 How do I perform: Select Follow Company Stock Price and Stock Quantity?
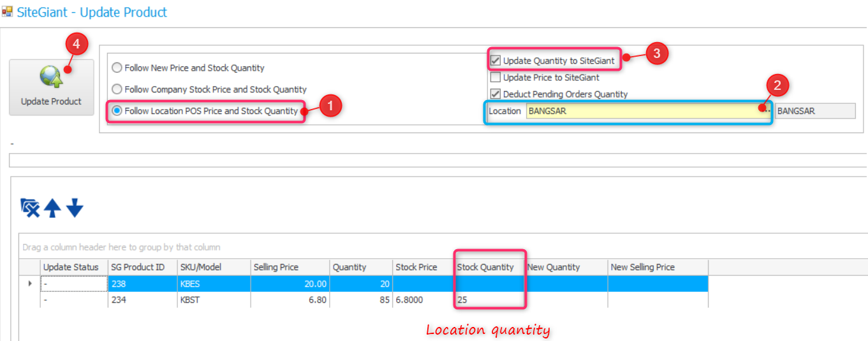[x=209, y=89]
